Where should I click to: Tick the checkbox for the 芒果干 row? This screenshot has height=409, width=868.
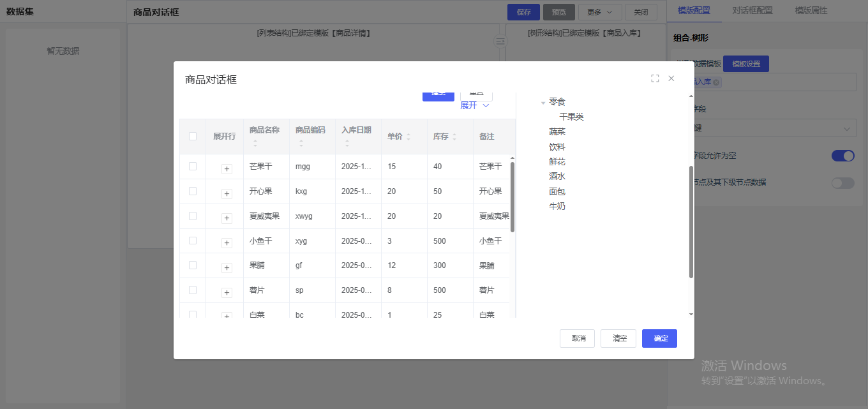tap(193, 166)
